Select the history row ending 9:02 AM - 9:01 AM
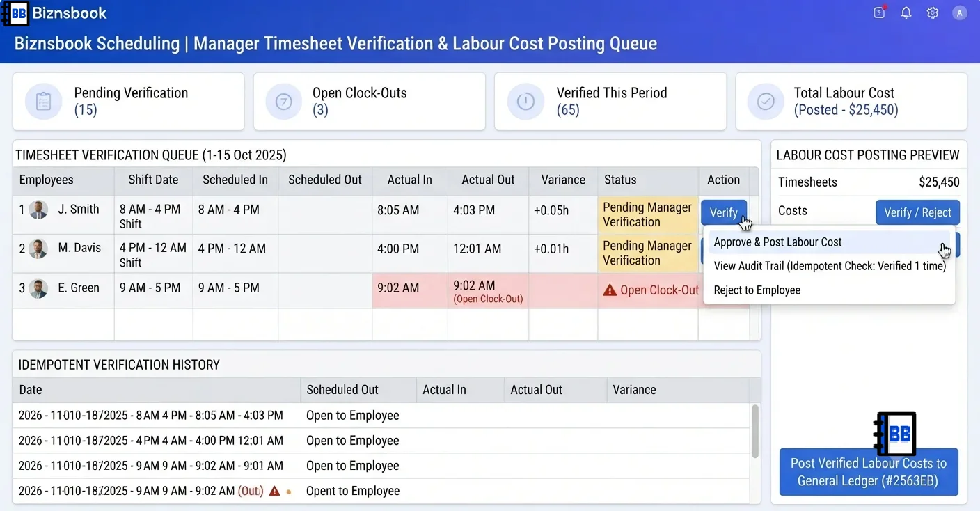The width and height of the screenshot is (980, 511). [x=381, y=466]
